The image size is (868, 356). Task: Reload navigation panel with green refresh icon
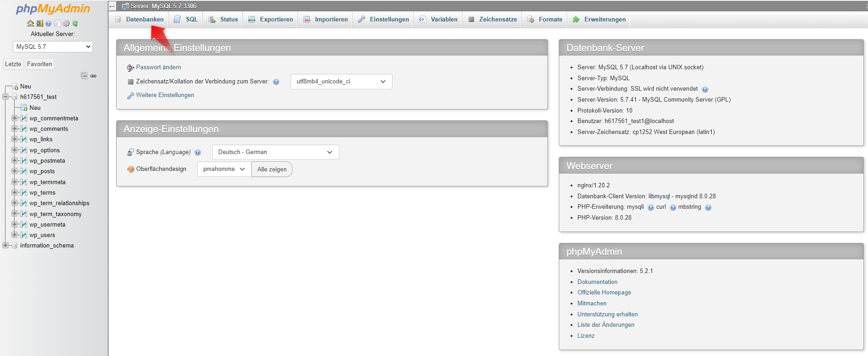[x=75, y=23]
